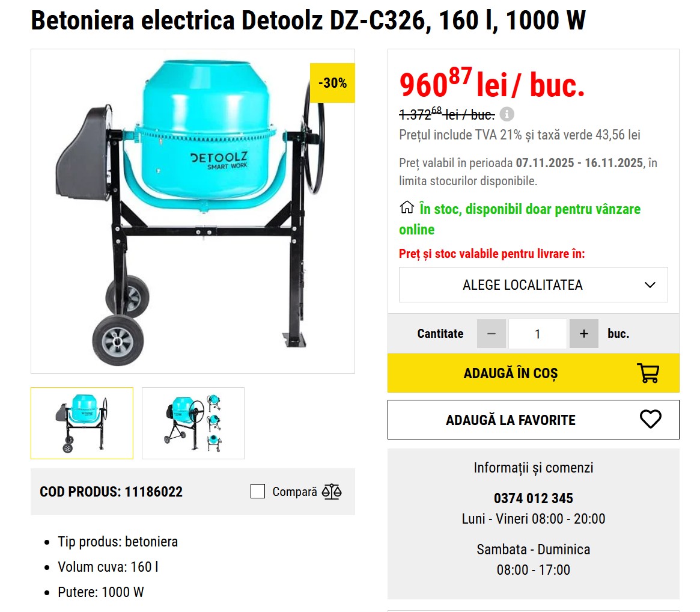Tick the compare option for this product

click(x=257, y=491)
